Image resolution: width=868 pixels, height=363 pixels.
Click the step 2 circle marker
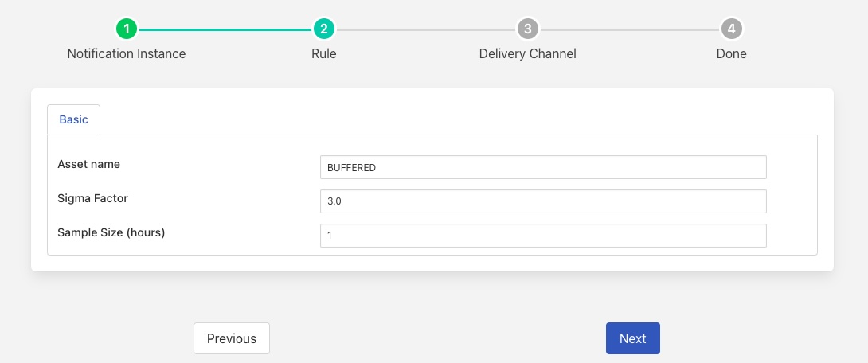(x=323, y=29)
